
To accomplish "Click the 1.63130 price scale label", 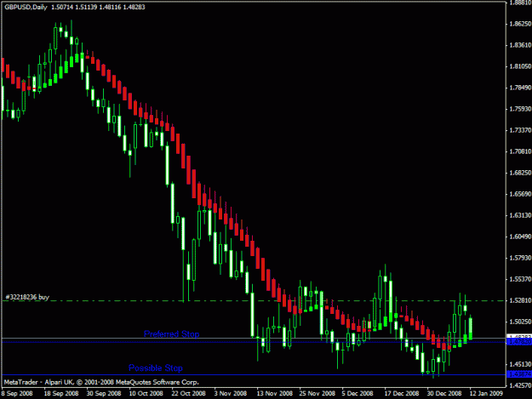I will [520, 215].
